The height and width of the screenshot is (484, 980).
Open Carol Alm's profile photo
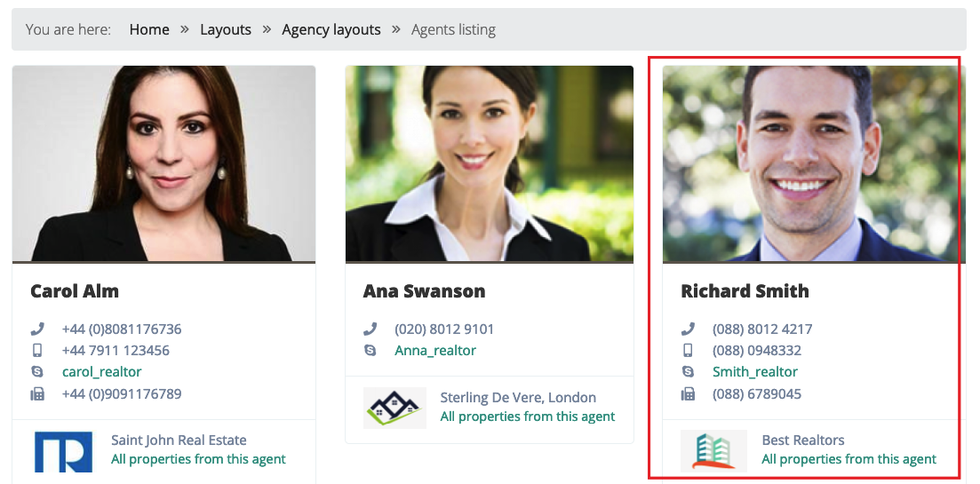[x=163, y=163]
